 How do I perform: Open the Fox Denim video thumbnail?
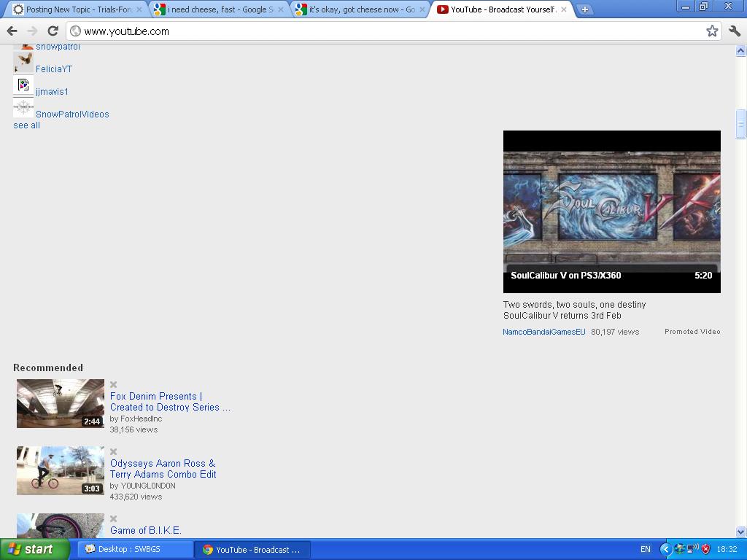pyautogui.click(x=61, y=403)
